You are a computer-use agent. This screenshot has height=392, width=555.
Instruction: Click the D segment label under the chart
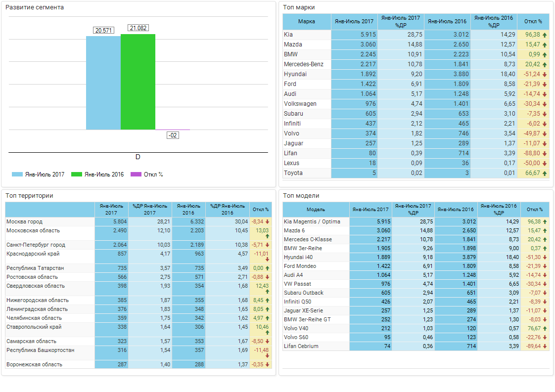coord(138,157)
